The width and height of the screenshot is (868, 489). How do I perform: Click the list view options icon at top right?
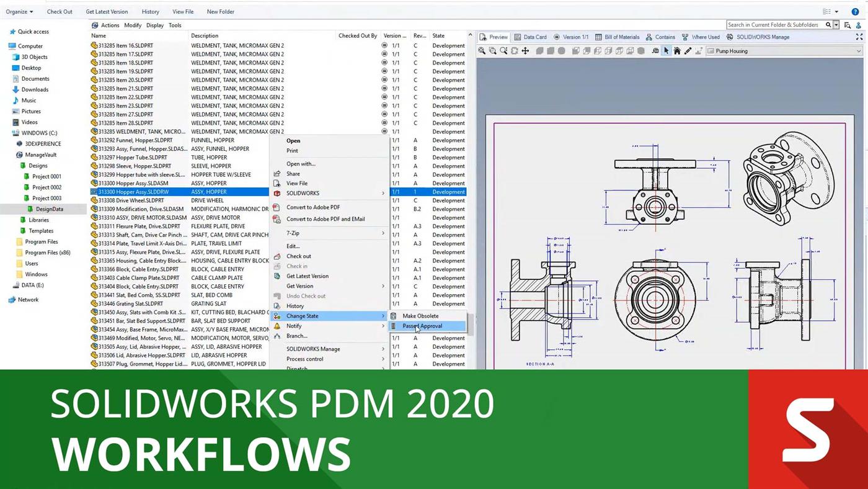[827, 11]
